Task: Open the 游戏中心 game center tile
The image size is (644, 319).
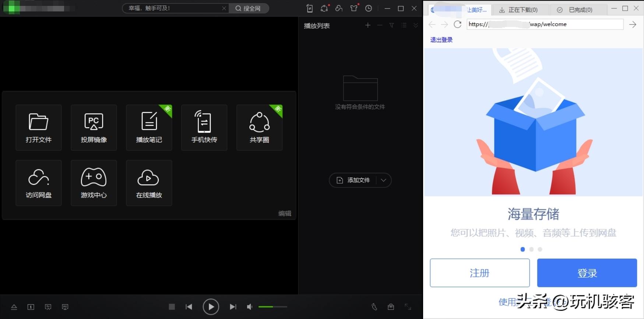Action: [94, 183]
